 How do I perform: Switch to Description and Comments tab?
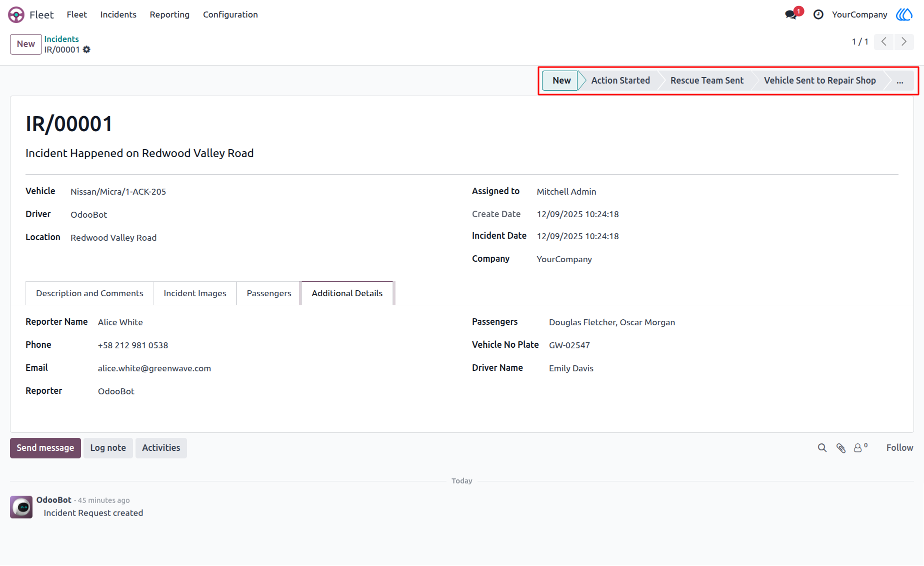89,293
